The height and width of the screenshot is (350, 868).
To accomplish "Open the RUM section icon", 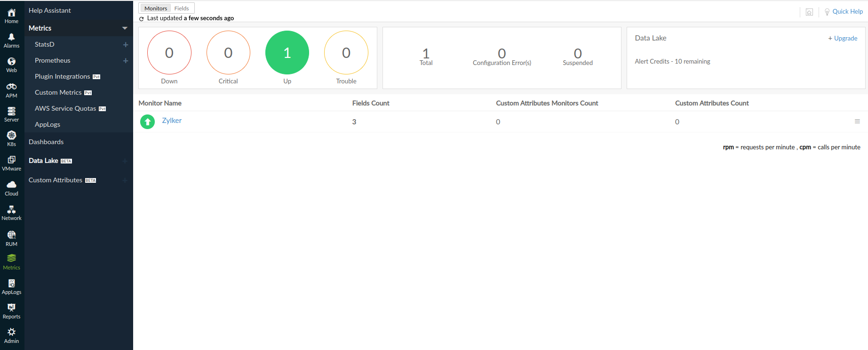I will pos(11,238).
